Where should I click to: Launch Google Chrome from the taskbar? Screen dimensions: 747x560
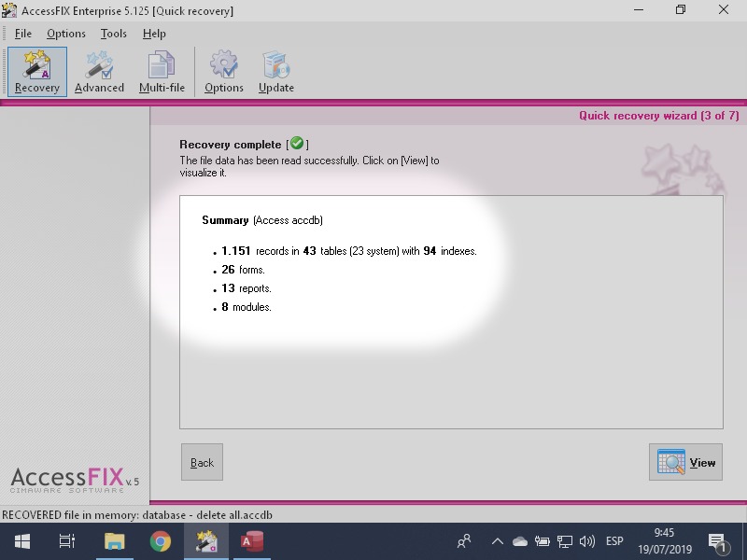click(160, 540)
